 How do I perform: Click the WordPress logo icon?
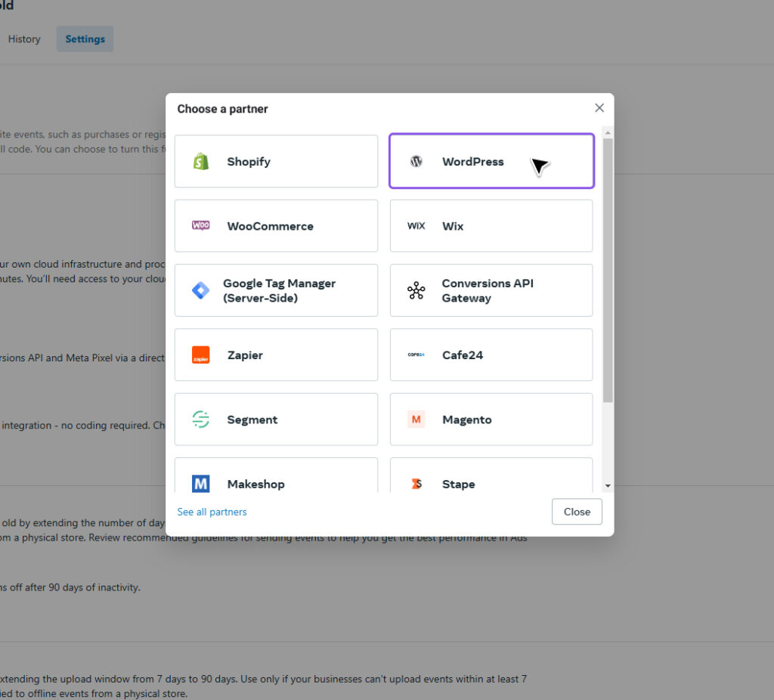[x=416, y=161]
